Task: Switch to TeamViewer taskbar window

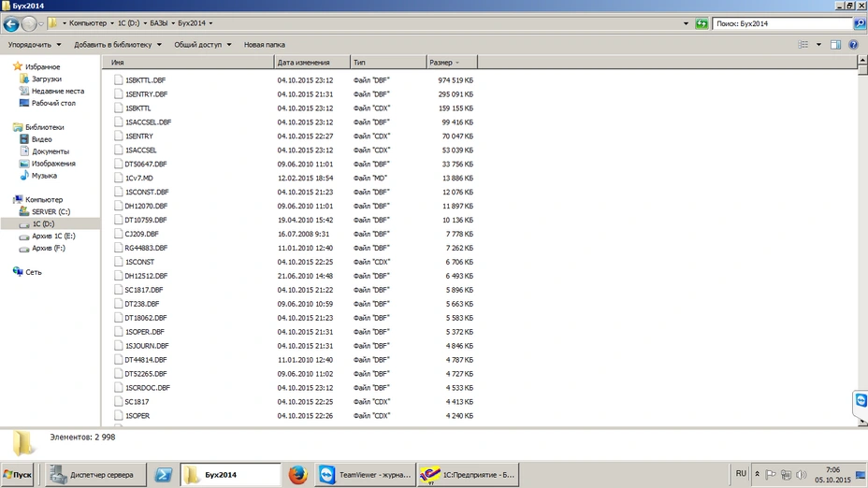Action: 365,475
